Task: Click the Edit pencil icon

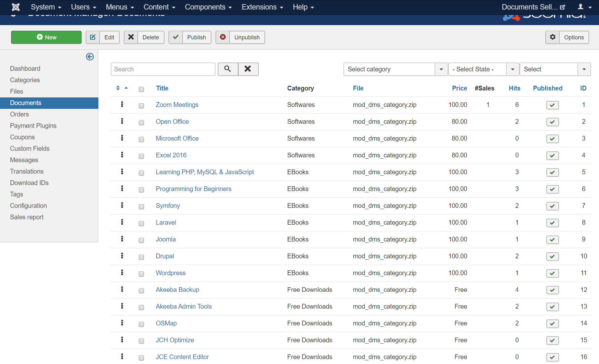Action: (x=93, y=37)
